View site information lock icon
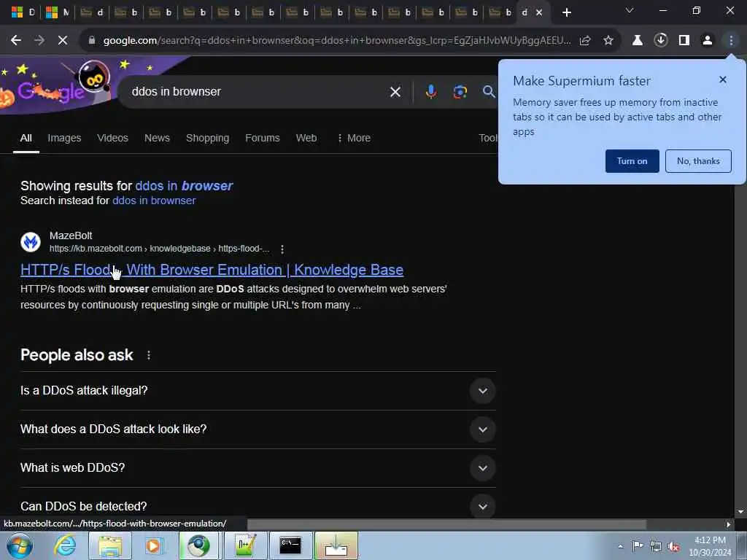Image resolution: width=747 pixels, height=560 pixels. pyautogui.click(x=92, y=41)
